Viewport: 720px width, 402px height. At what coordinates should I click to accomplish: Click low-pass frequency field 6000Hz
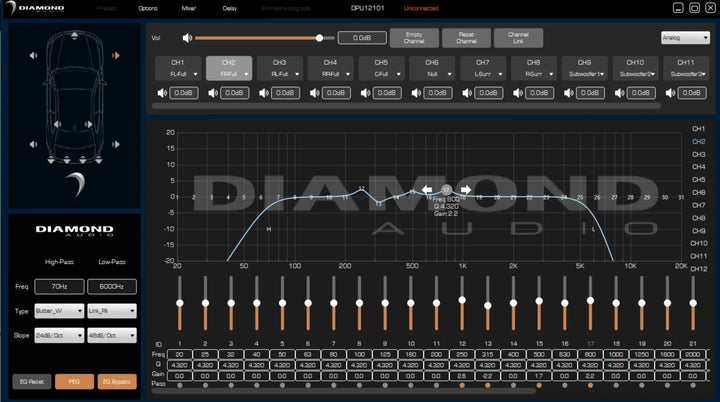tap(112, 286)
